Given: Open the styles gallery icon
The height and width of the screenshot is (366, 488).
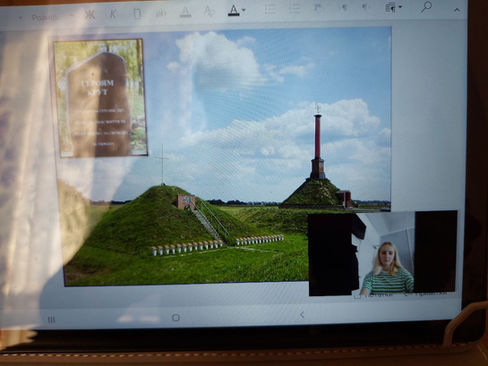Looking at the screenshot, I should (390, 7).
